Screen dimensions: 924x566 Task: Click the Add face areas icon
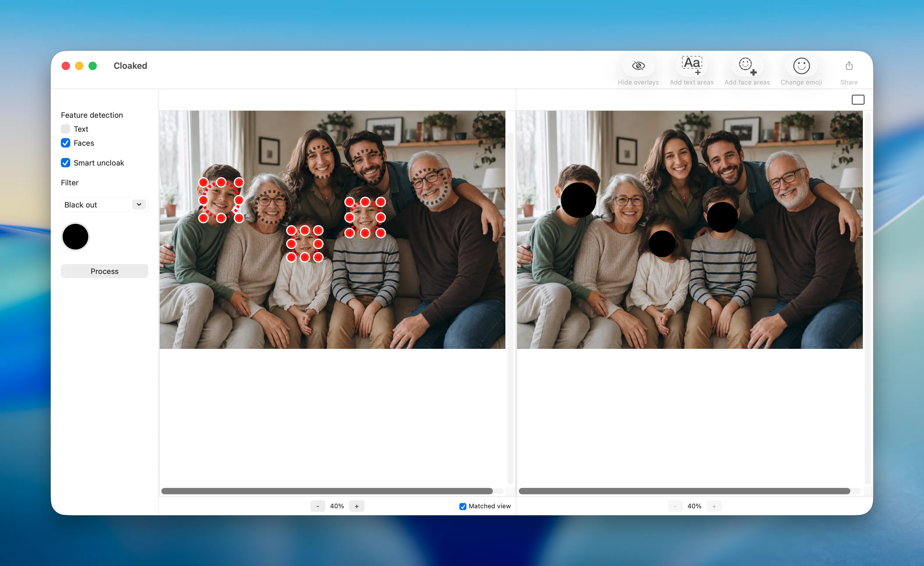pos(747,66)
